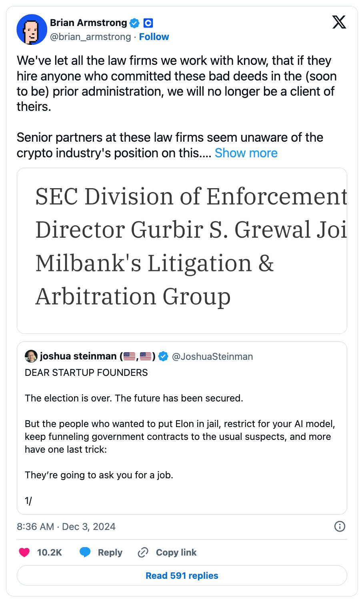
Task: Click the 8:36 AM · Dec 3, 2024 timestamp
Action: point(66,526)
